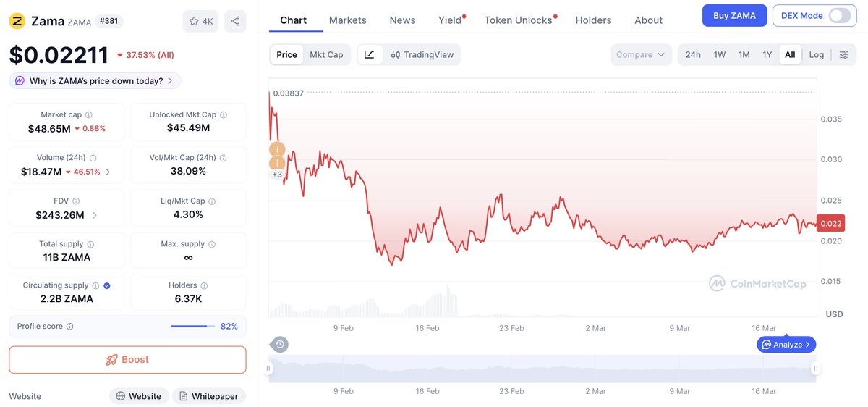Click the Profile score info icon
868x407 pixels.
coord(69,327)
